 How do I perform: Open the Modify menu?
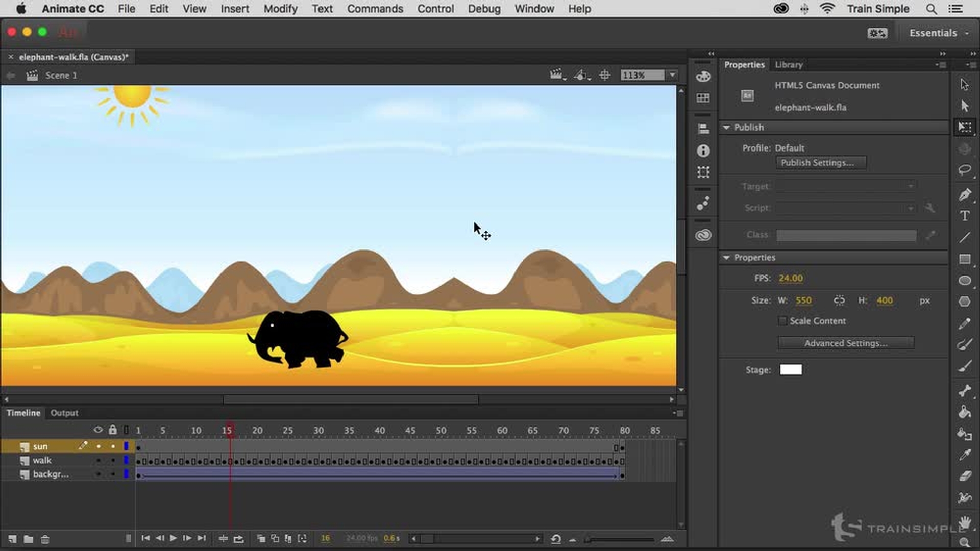[280, 9]
